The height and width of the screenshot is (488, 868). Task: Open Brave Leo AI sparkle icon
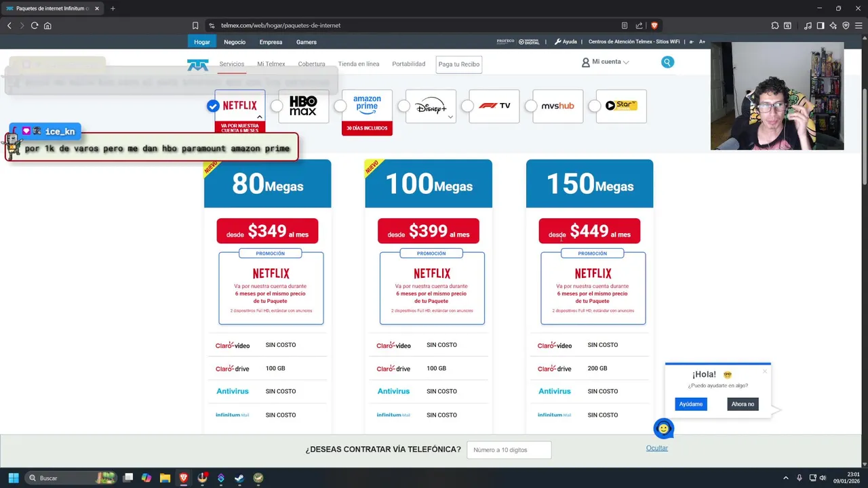point(833,26)
